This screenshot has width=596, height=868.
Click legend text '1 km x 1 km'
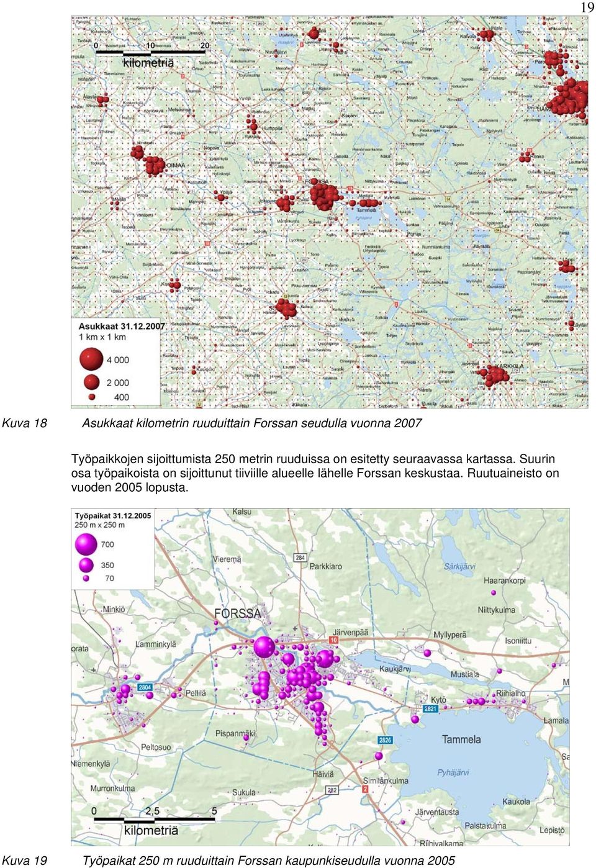point(102,337)
